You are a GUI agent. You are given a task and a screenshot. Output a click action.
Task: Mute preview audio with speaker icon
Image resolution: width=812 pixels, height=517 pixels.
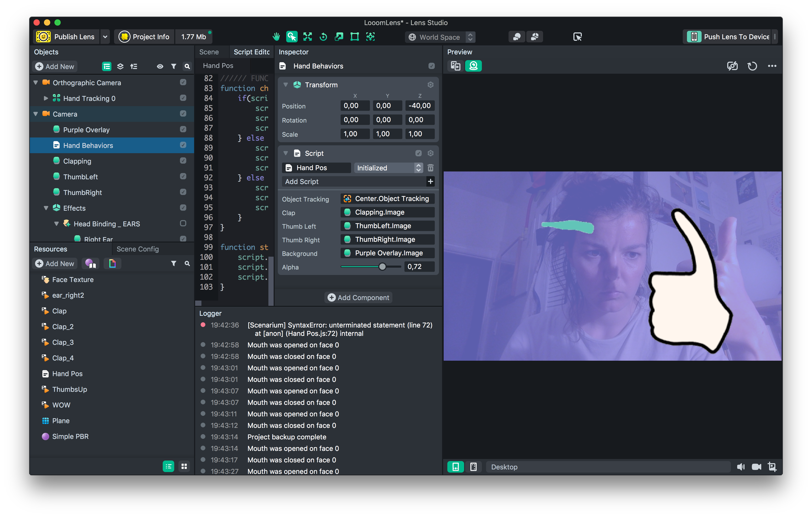(741, 467)
